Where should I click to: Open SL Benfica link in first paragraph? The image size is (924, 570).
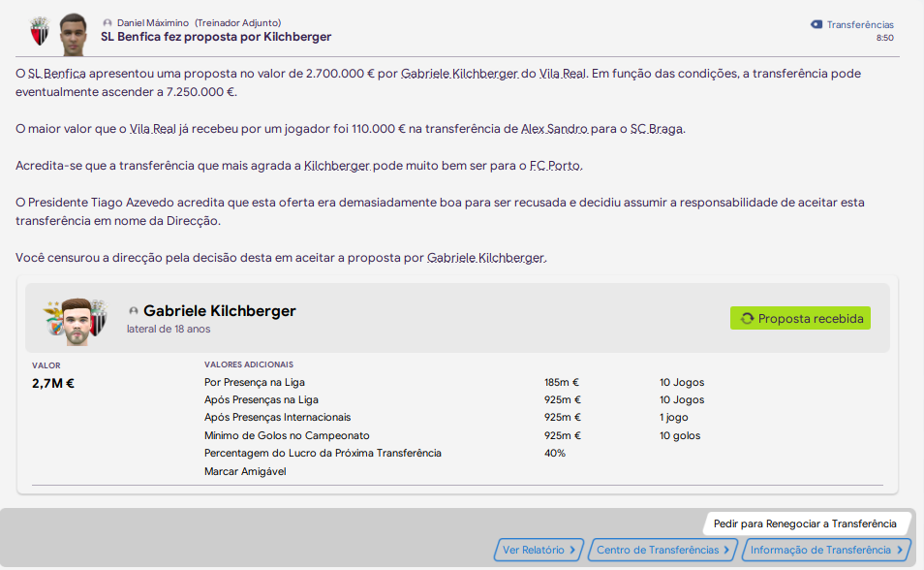pos(56,74)
